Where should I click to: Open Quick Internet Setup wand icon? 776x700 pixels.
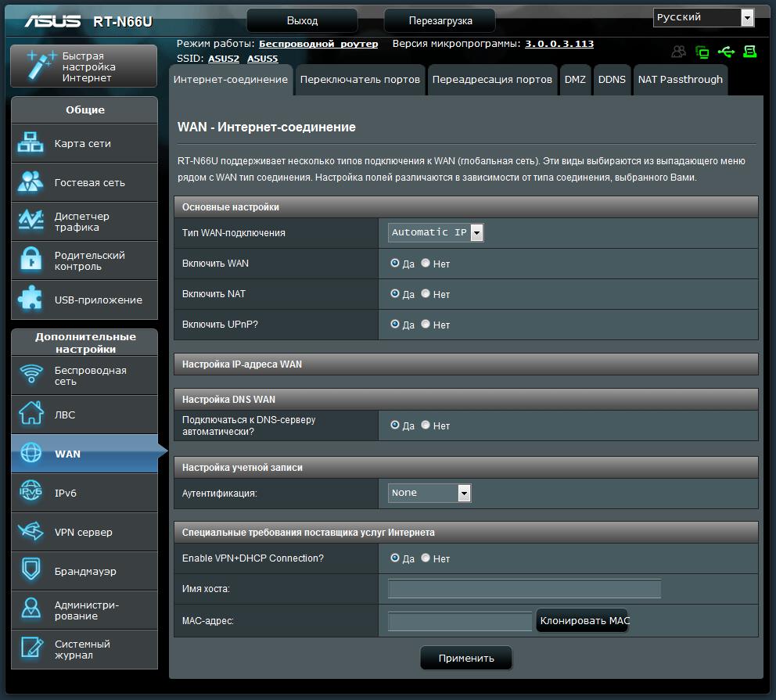coord(41,65)
